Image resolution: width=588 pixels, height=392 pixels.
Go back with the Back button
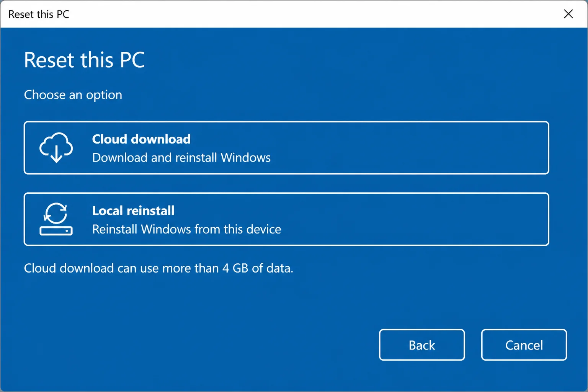[x=422, y=345]
